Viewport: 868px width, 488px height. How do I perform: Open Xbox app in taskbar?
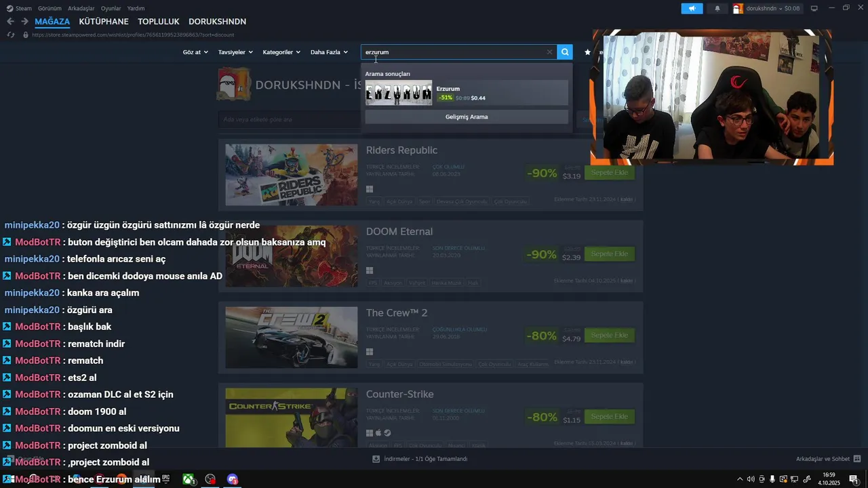pyautogui.click(x=188, y=479)
